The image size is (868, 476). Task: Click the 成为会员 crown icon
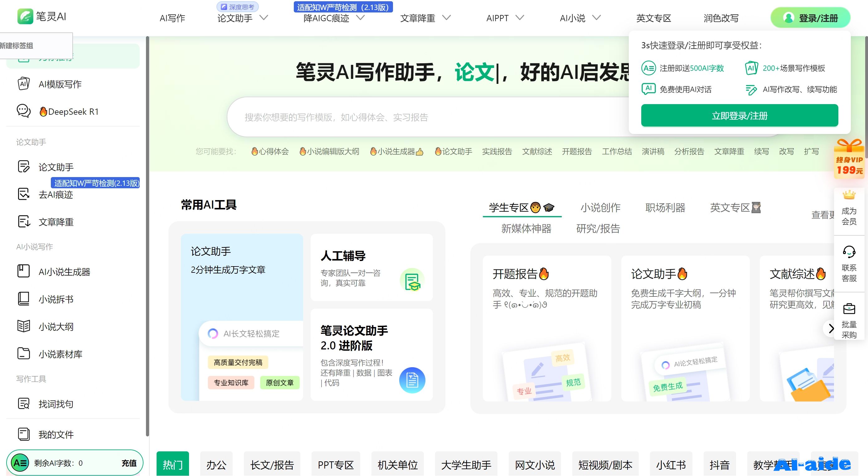[x=849, y=195]
